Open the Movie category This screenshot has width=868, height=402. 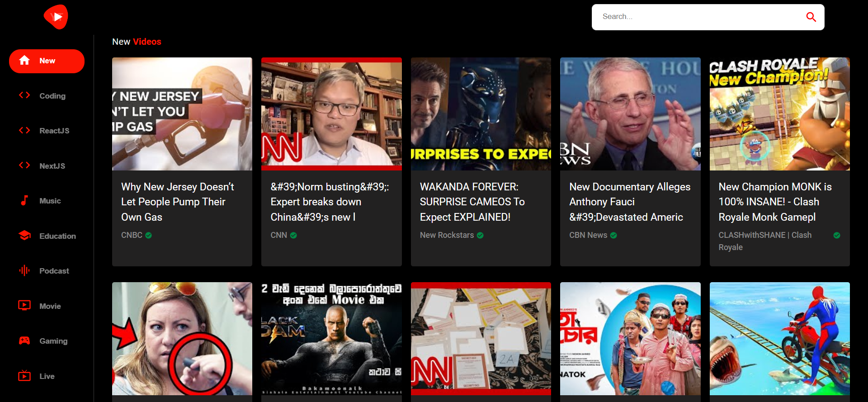[x=47, y=306]
